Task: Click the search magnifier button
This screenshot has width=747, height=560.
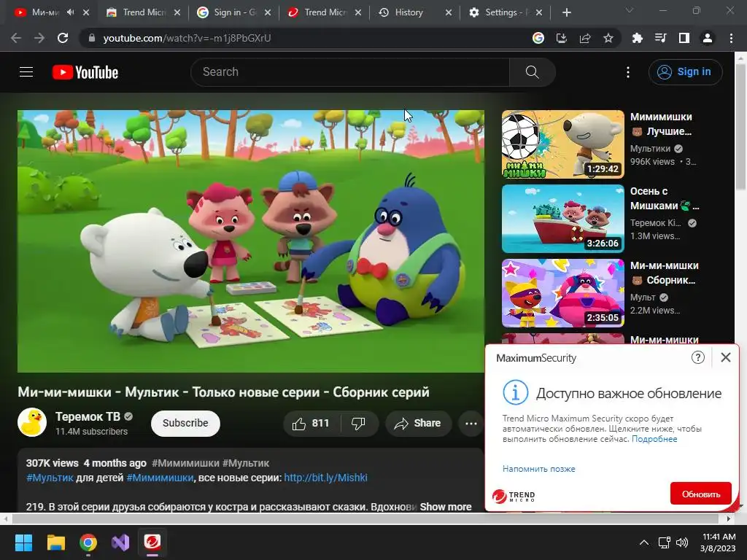Action: tap(532, 72)
